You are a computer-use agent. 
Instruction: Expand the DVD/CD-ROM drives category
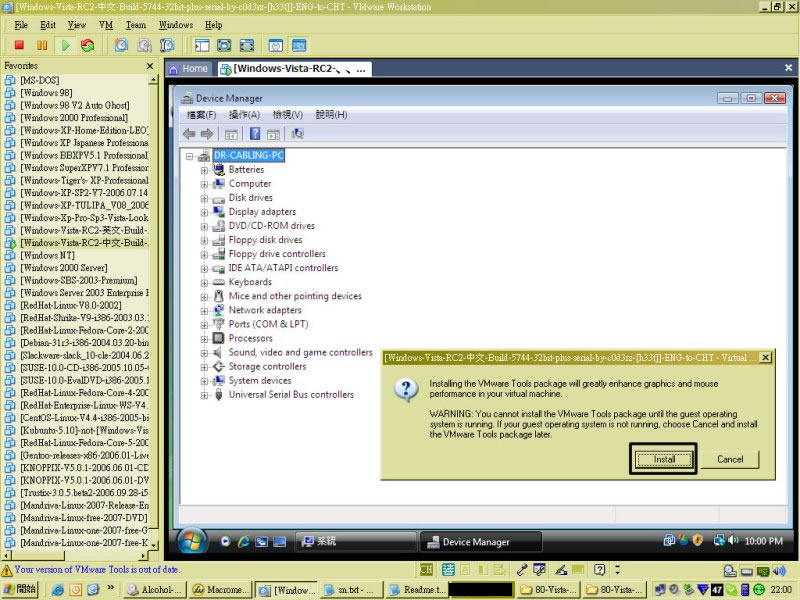point(204,227)
